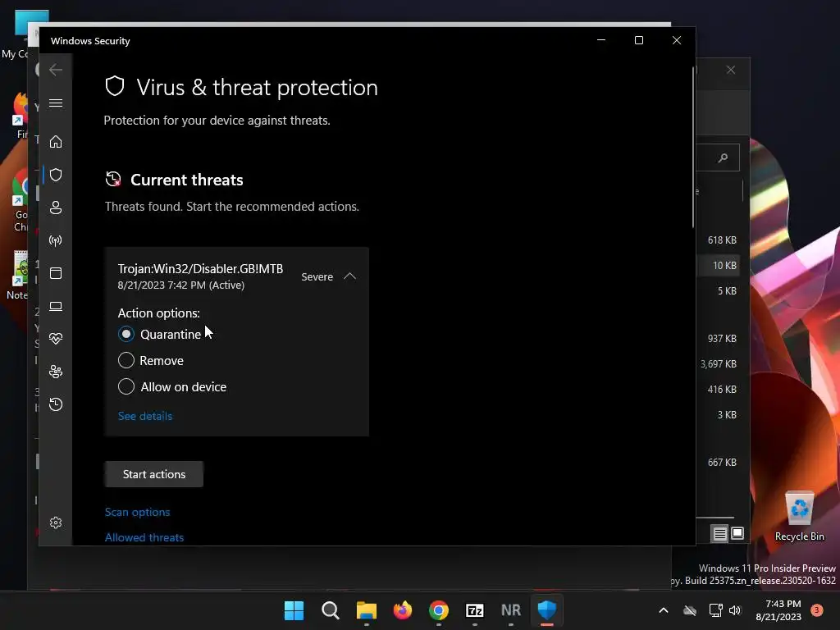Minimize the Windows Security window
This screenshot has width=840, height=630.
coord(601,40)
